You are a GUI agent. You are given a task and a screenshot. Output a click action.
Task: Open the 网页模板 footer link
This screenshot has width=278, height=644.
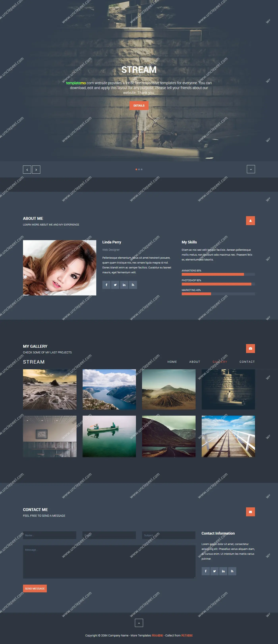pyautogui.click(x=187, y=635)
